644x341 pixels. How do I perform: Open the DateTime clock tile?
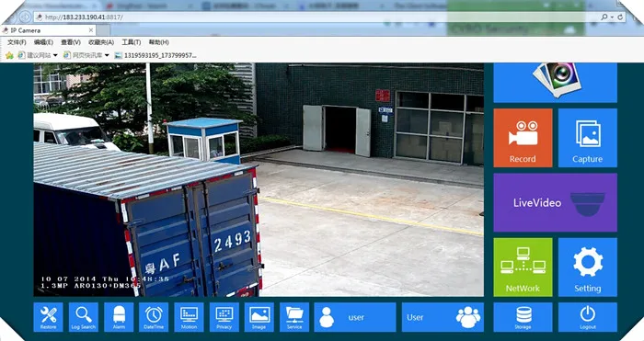pyautogui.click(x=154, y=317)
